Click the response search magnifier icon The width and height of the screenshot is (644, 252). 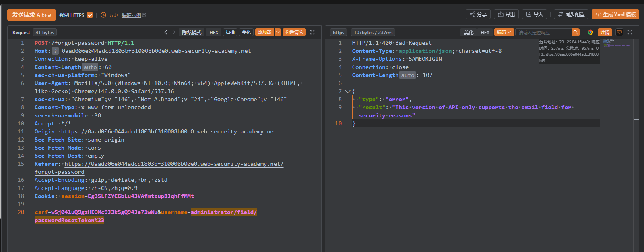tap(576, 32)
